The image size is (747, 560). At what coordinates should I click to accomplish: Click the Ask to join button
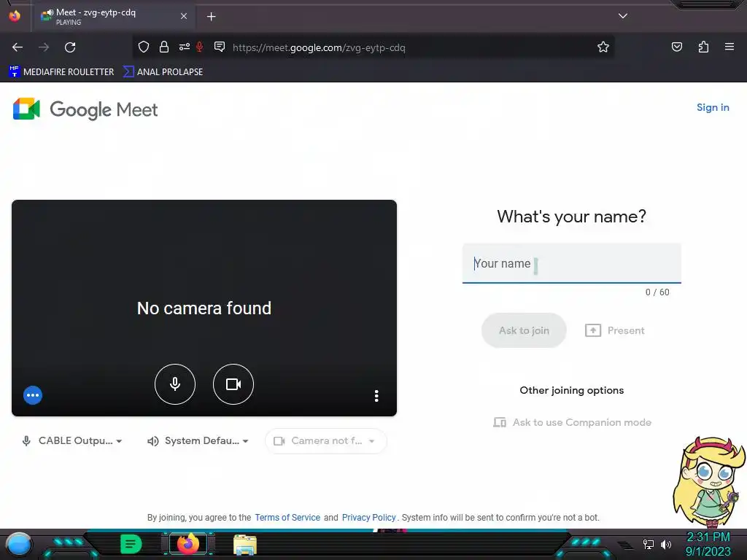point(524,330)
